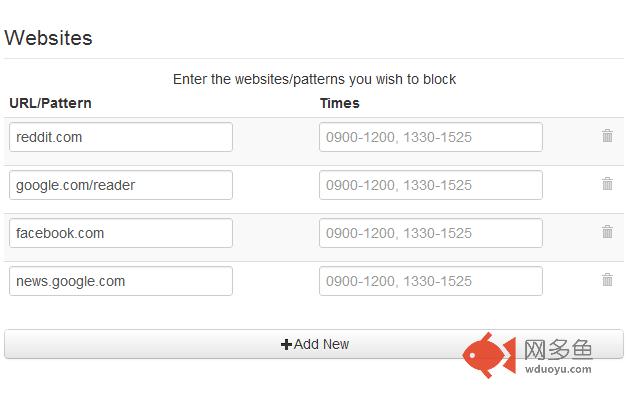Remove facebook.com entry using trash icon
Viewport: 640px width, 400px height.
point(607,232)
